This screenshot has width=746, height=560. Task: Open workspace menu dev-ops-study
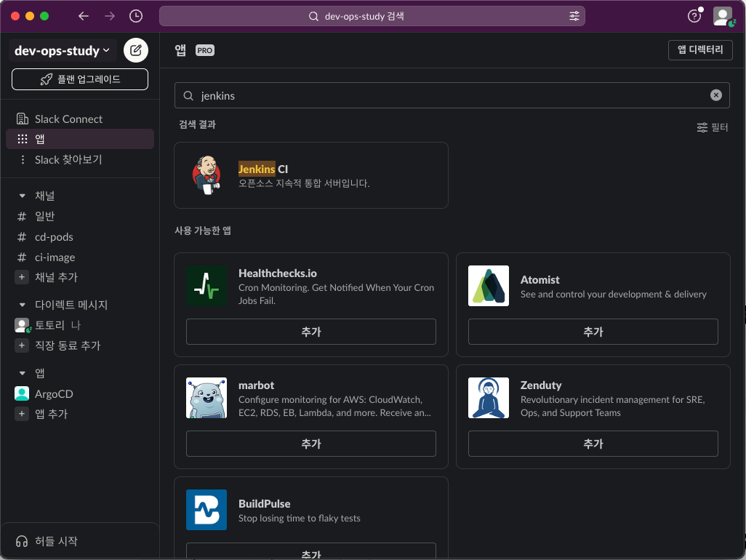(63, 50)
